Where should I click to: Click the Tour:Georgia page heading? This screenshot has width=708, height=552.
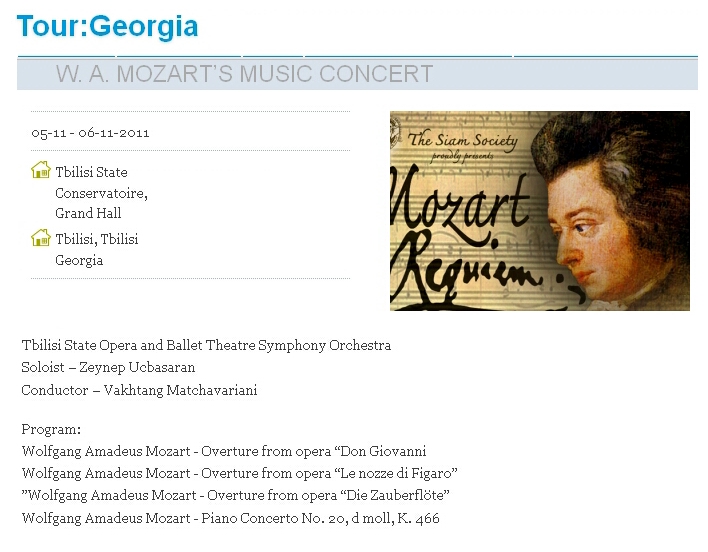pyautogui.click(x=107, y=26)
